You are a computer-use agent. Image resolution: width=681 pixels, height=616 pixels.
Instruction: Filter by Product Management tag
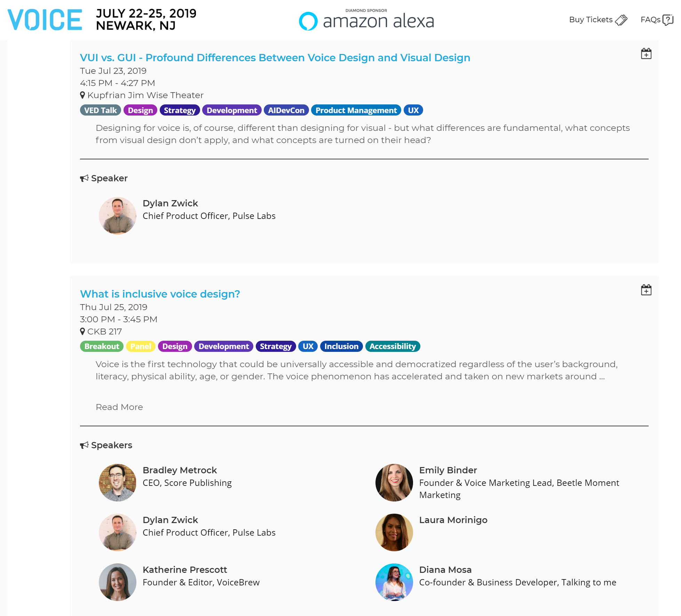point(356,110)
